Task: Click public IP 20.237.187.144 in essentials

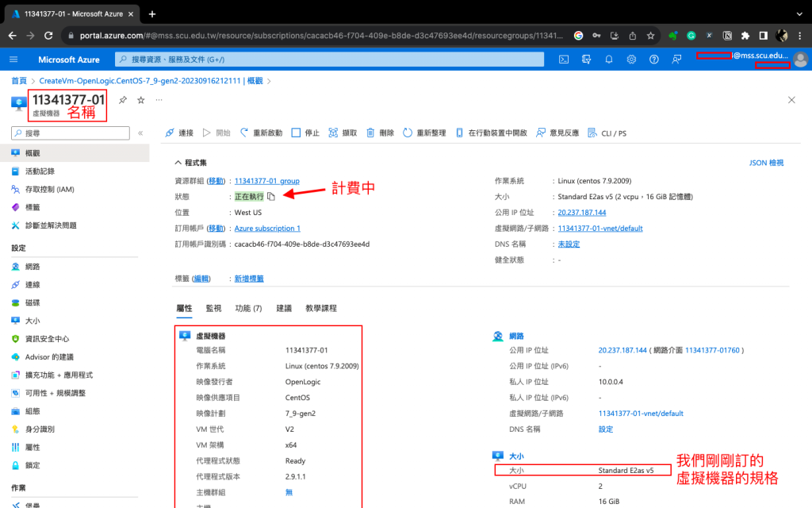Action: pos(581,213)
